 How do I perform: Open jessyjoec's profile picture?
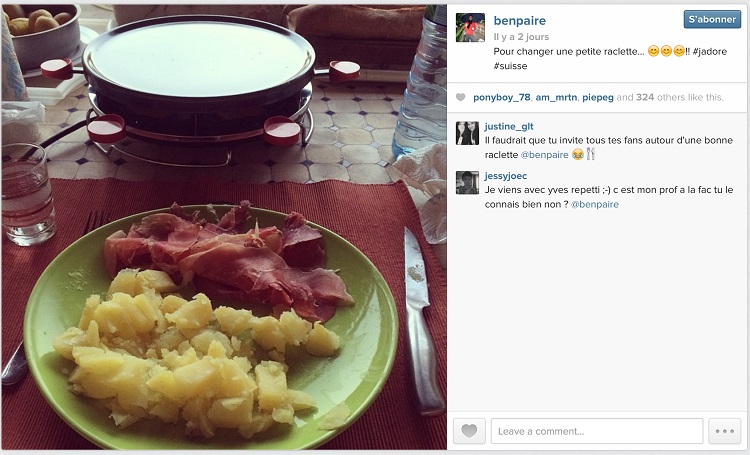(467, 183)
